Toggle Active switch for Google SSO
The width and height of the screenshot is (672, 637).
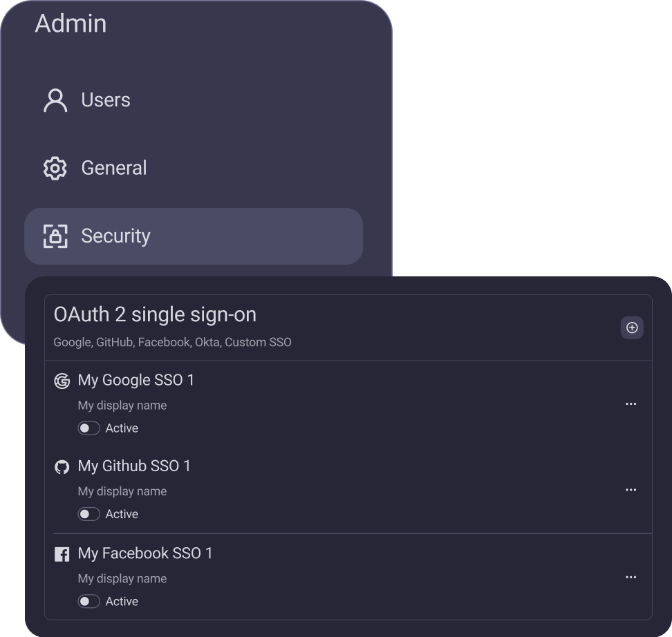click(x=88, y=428)
